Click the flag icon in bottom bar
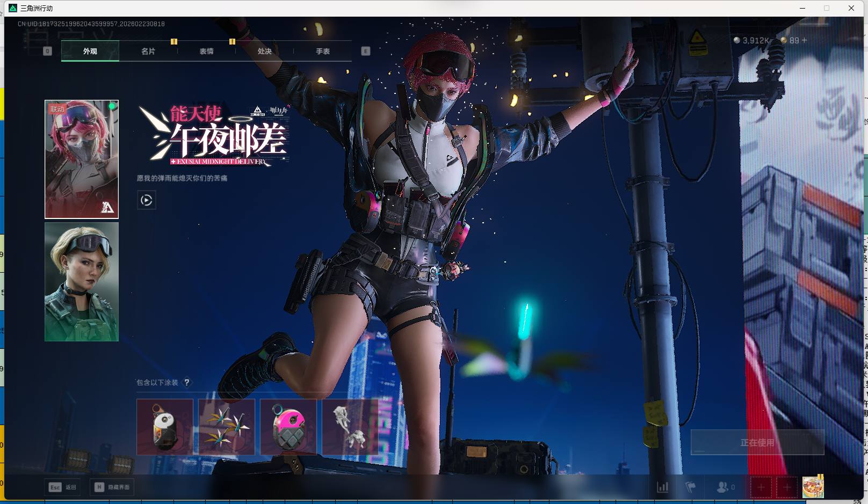This screenshot has width=868, height=504. pyautogui.click(x=691, y=487)
